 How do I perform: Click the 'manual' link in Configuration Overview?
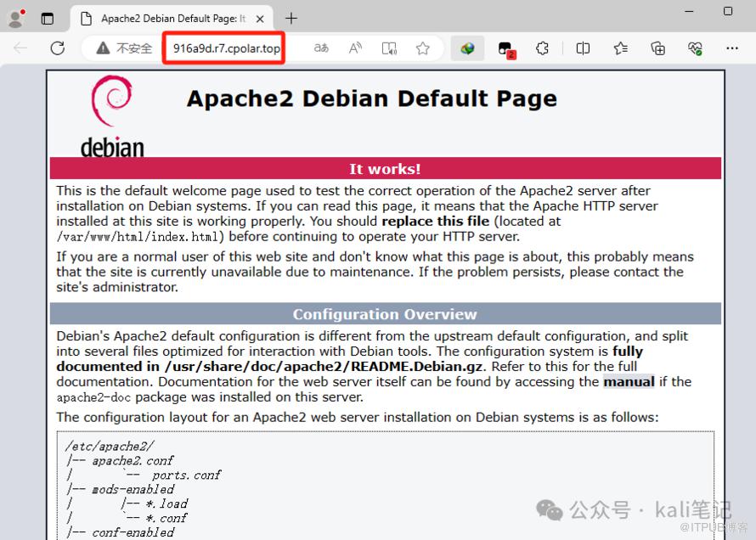[629, 382]
